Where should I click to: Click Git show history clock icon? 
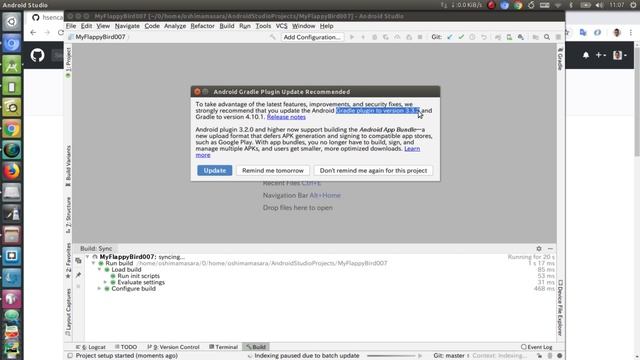click(472, 37)
